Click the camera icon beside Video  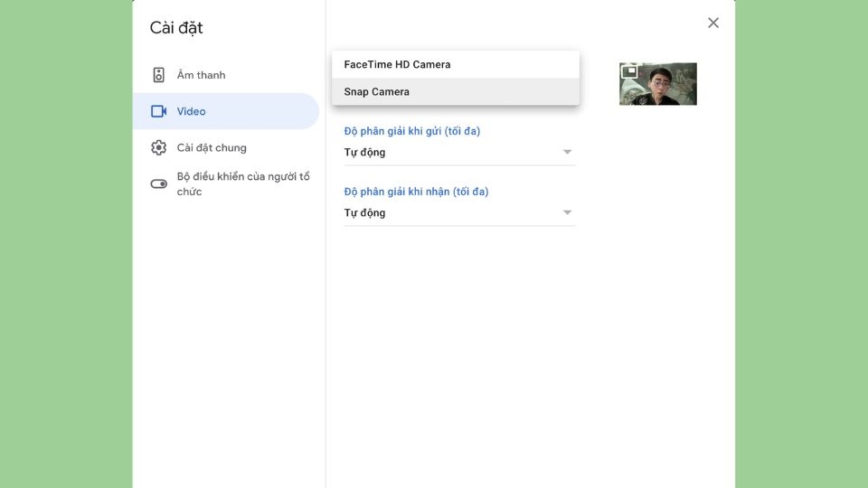(x=159, y=111)
